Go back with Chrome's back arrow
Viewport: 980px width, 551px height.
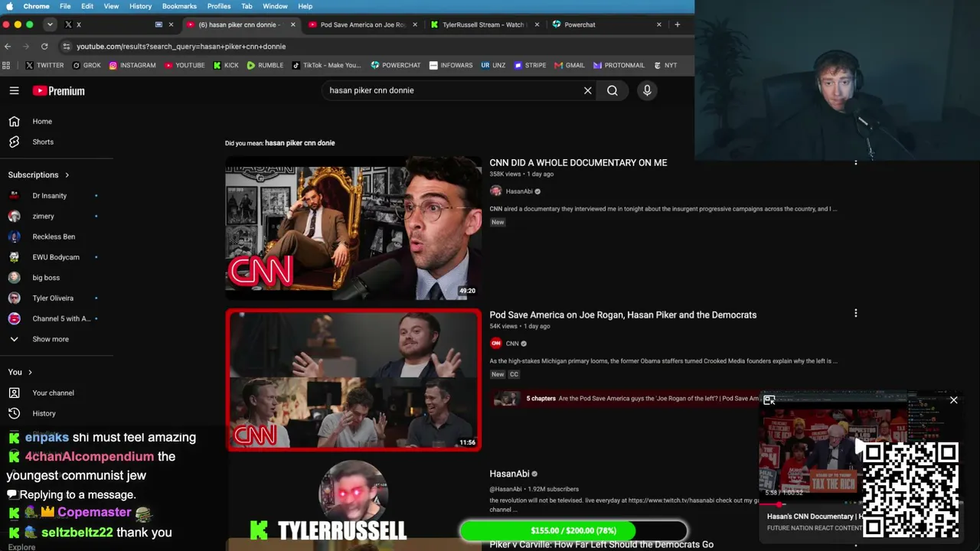[8, 46]
